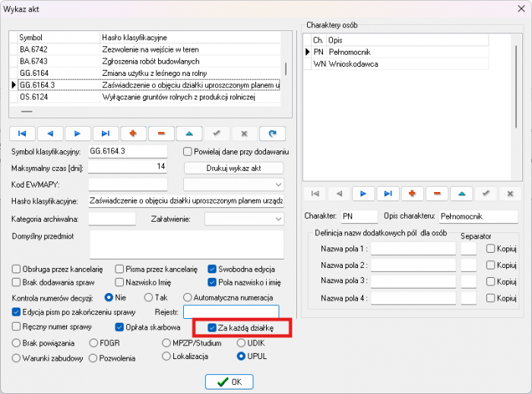Click the Rejestr input field
Image resolution: width=532 pixels, height=394 pixels.
click(x=231, y=312)
